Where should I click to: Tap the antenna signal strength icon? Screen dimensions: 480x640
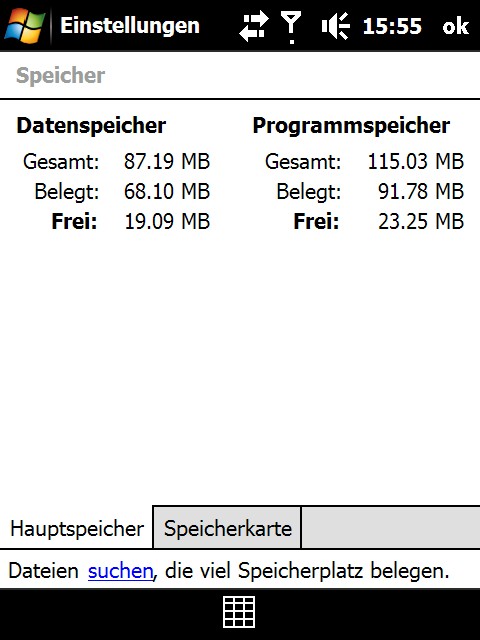click(291, 27)
